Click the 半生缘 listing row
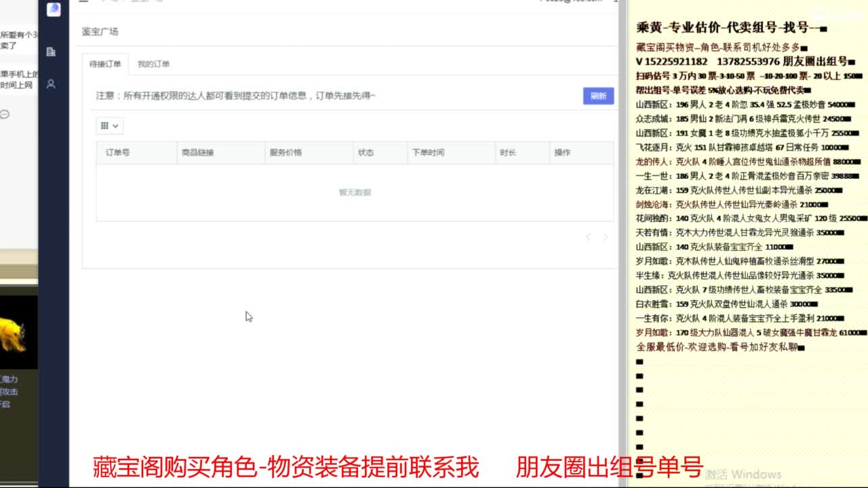This screenshot has width=868, height=488. pos(740,276)
